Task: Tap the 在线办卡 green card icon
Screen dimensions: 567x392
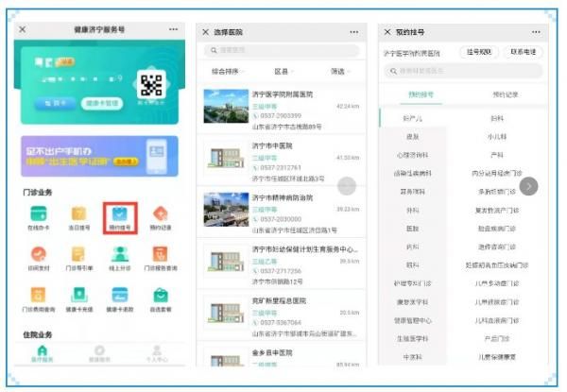Action: [x=39, y=213]
